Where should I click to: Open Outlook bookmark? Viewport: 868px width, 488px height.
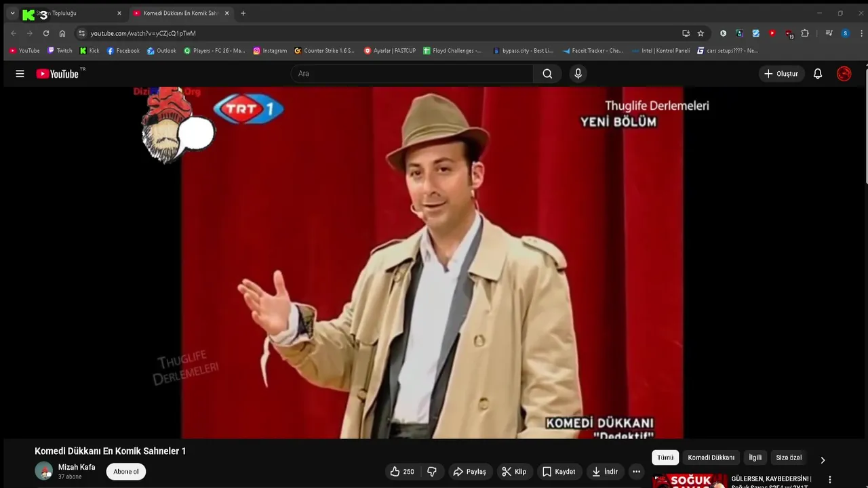tap(161, 51)
